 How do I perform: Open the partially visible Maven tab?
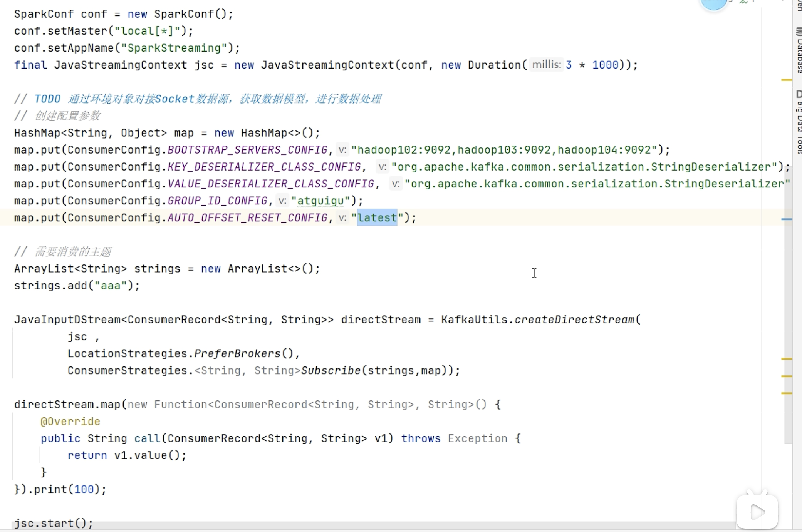(799, 5)
